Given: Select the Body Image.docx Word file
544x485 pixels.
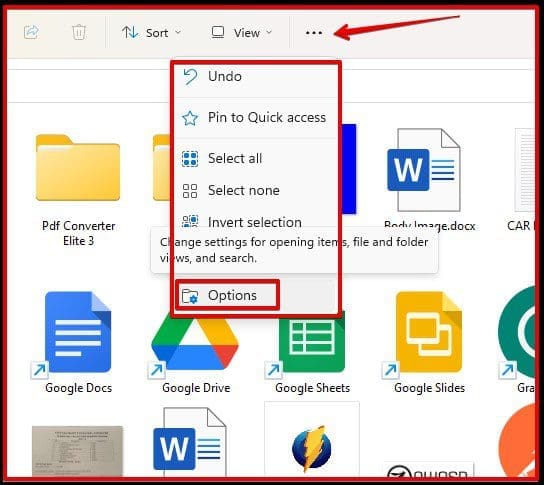Looking at the screenshot, I should [429, 180].
